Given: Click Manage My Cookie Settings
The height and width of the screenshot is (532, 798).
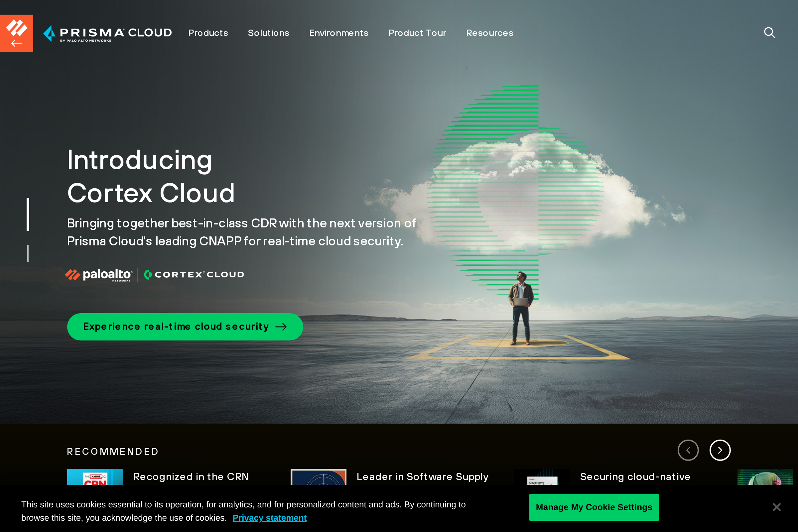Looking at the screenshot, I should [x=594, y=507].
